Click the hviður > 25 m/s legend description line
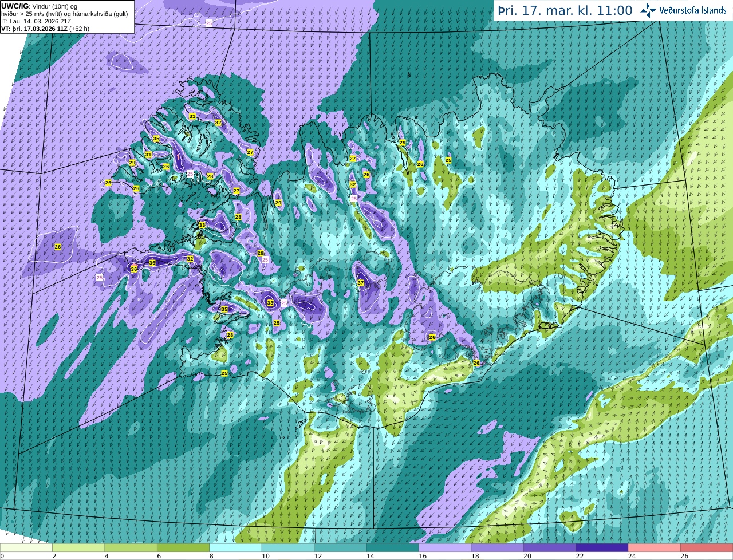The image size is (733, 560). (65, 14)
